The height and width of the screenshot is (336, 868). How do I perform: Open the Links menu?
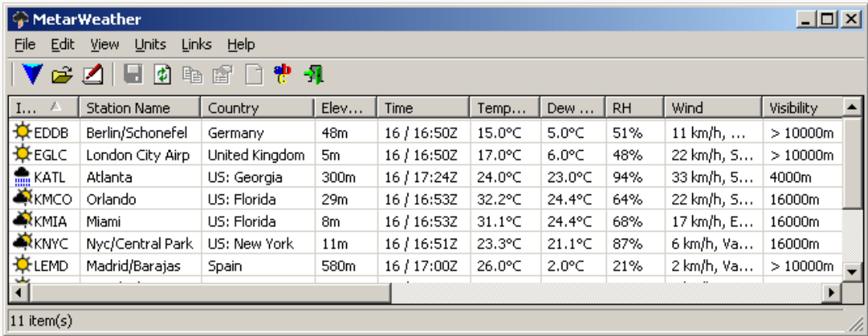click(x=197, y=45)
